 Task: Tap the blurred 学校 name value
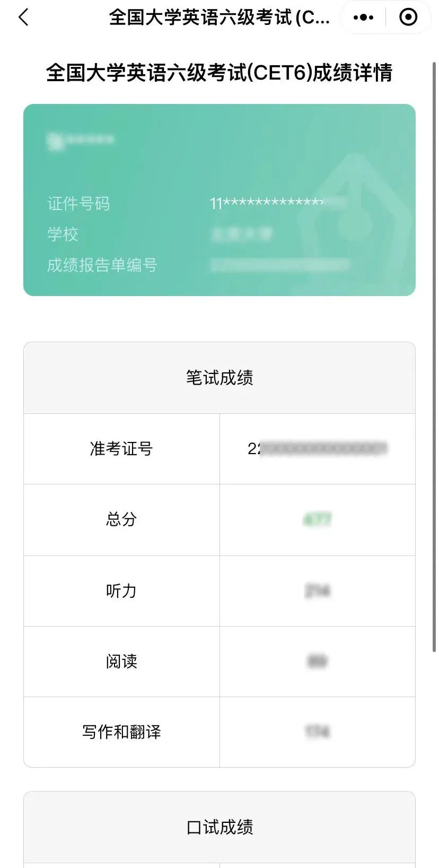click(x=242, y=234)
